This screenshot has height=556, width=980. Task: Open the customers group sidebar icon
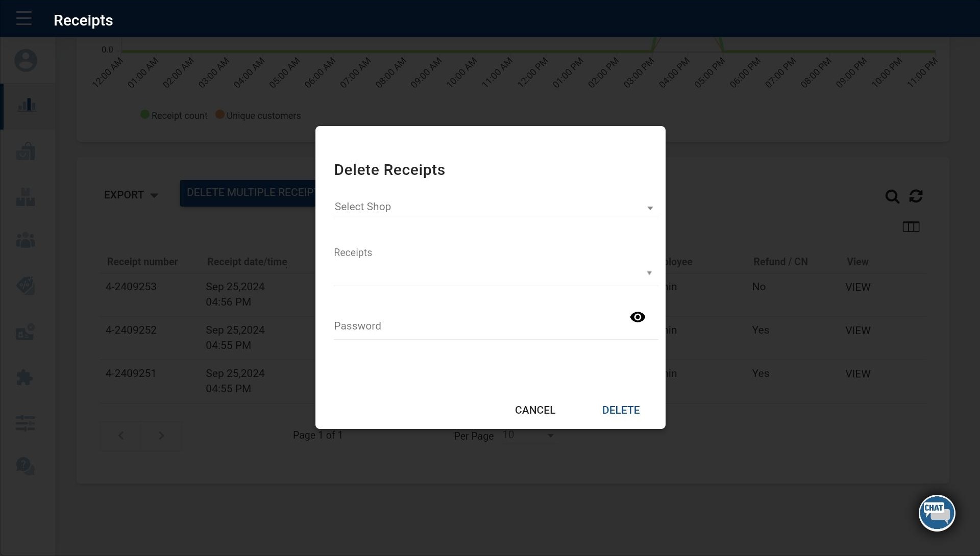pos(26,240)
